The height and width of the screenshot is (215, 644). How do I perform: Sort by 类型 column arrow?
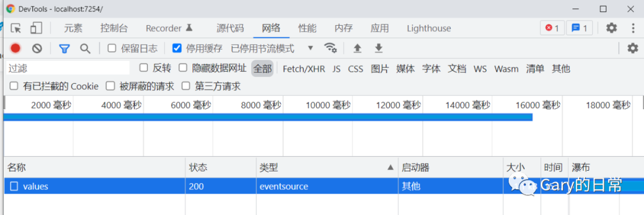390,167
